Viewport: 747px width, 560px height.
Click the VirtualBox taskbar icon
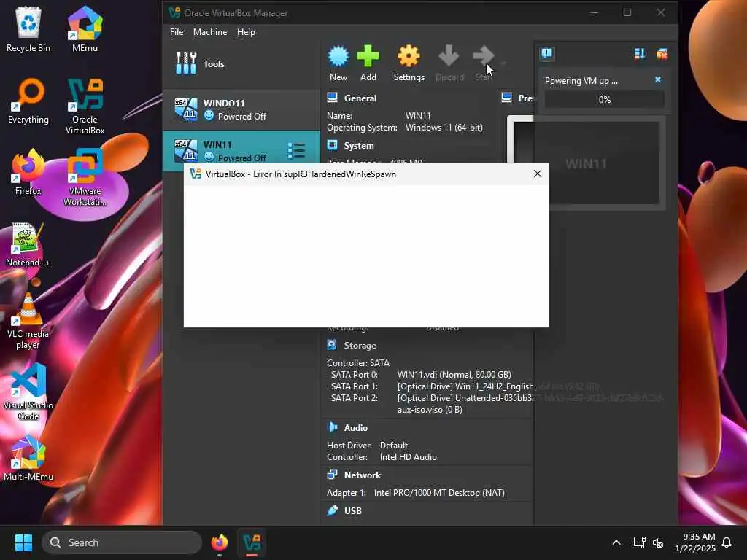coord(252,542)
